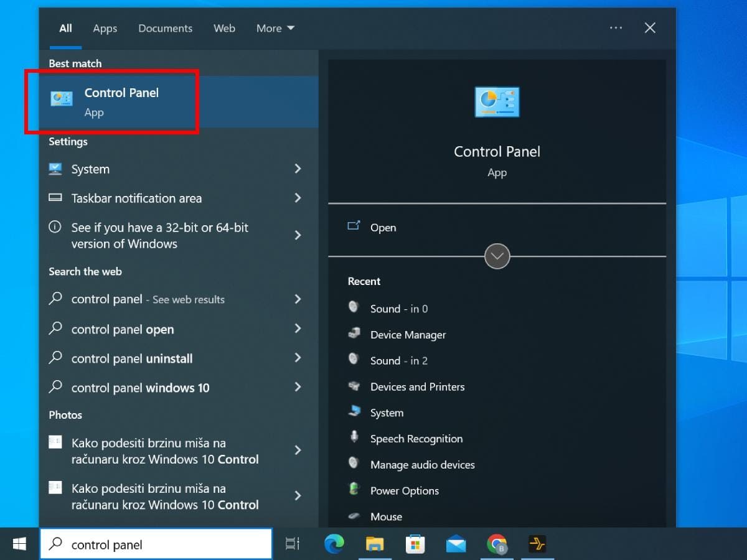This screenshot has width=747, height=560.
Task: Click Open in the Control Panel details
Action: tap(383, 228)
